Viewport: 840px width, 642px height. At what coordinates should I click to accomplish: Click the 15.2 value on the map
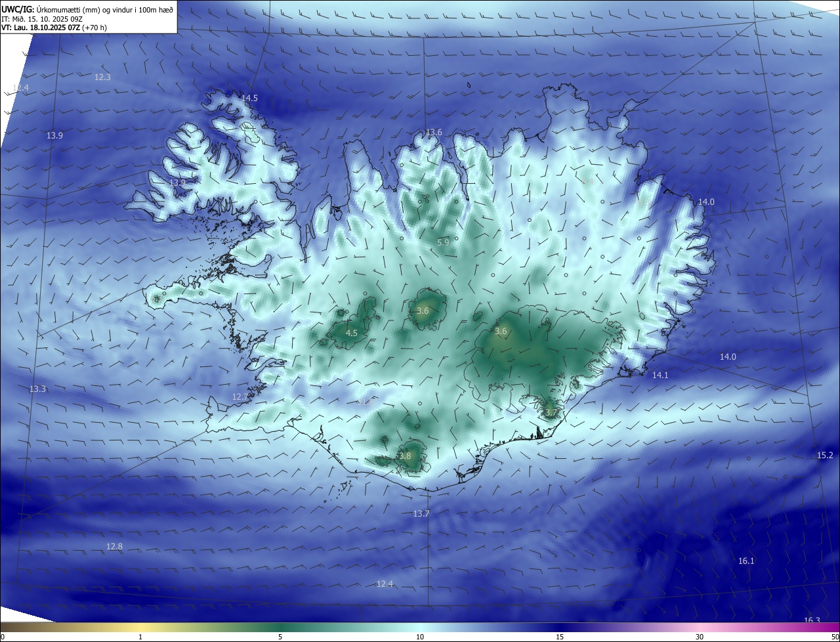tap(825, 456)
